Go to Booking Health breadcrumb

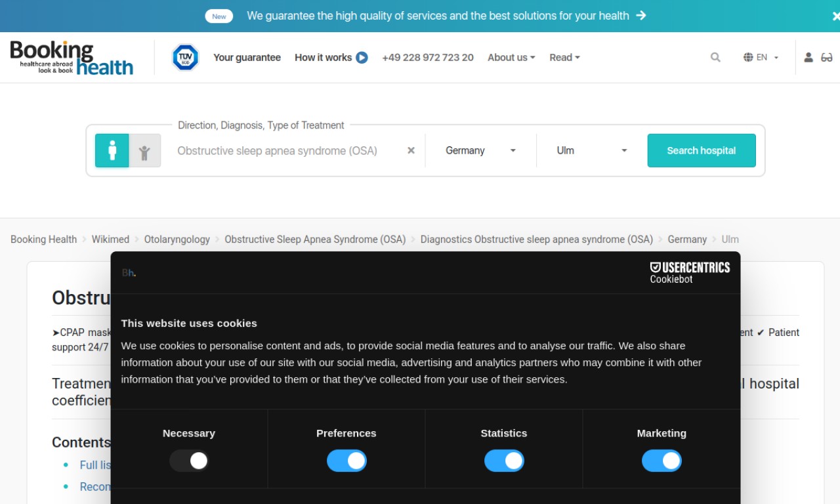click(x=43, y=240)
